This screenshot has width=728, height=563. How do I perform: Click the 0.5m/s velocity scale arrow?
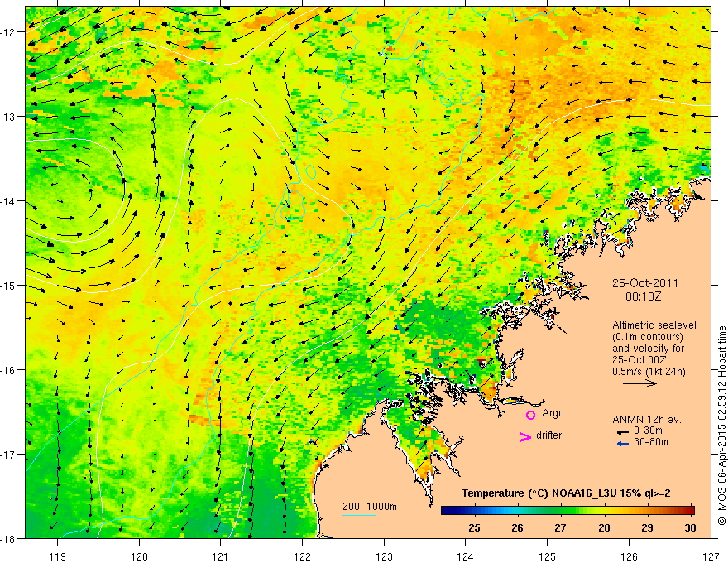(x=639, y=383)
